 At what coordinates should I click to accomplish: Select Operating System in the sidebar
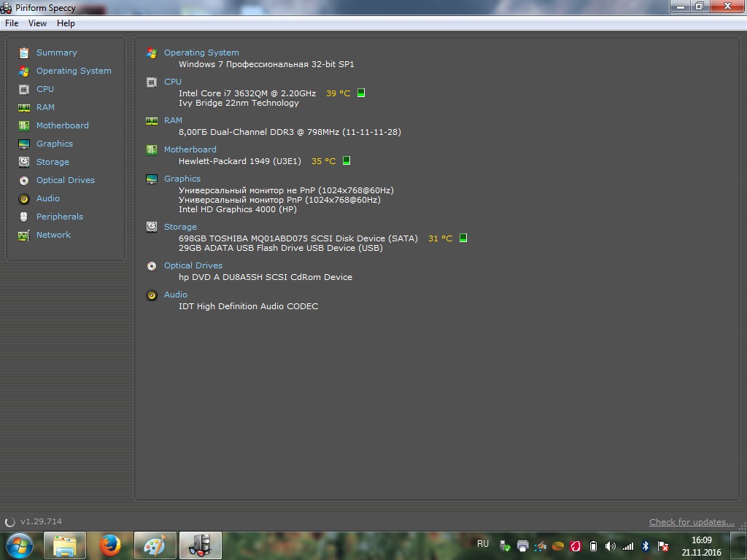74,71
